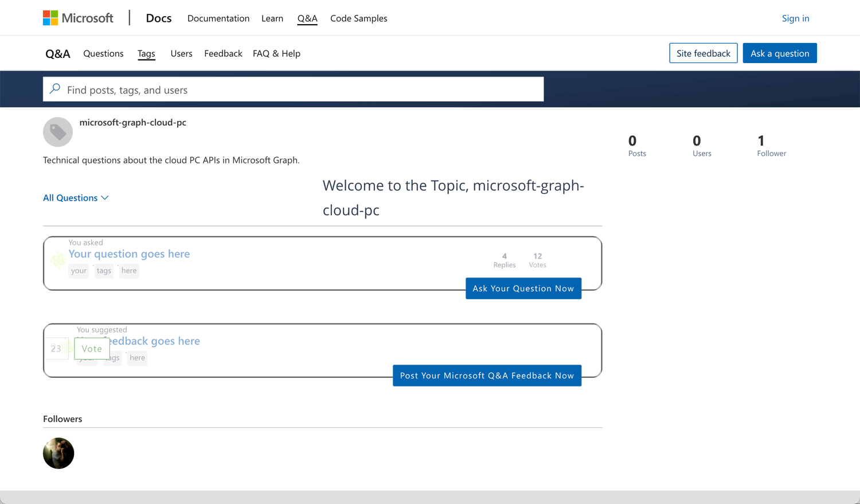Open Site feedback
Image resolution: width=860 pixels, height=504 pixels.
pos(703,53)
